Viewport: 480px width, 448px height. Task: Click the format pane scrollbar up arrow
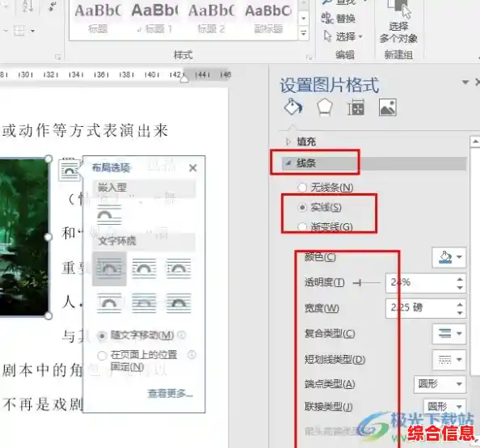click(475, 142)
